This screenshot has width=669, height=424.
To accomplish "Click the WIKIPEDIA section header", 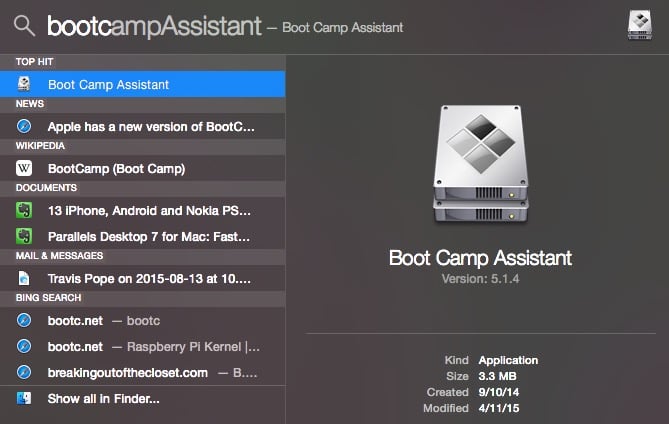I will pyautogui.click(x=40, y=146).
